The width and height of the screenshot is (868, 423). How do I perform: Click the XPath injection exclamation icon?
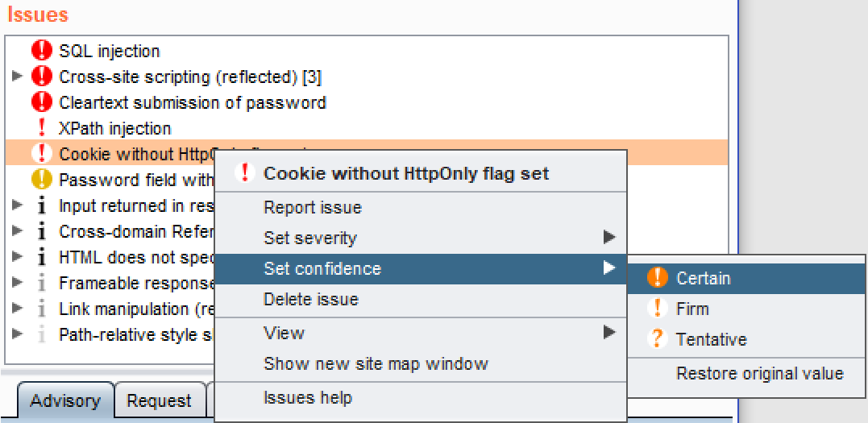click(41, 129)
